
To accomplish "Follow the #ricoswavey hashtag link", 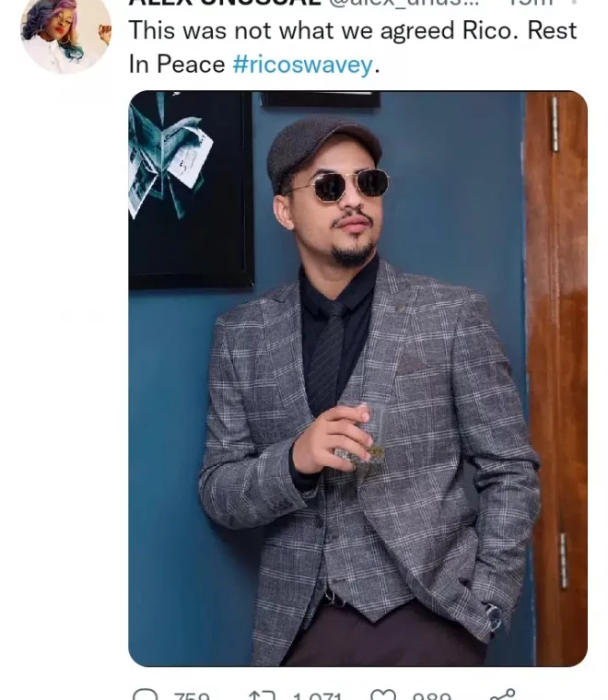I will click(x=303, y=64).
